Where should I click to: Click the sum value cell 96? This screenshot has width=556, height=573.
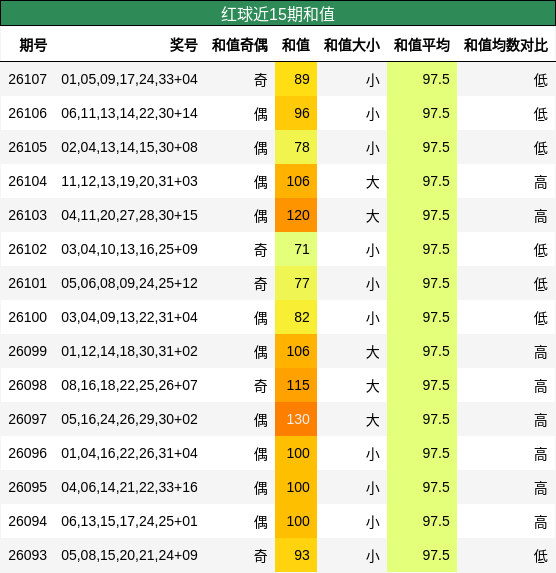pos(296,113)
